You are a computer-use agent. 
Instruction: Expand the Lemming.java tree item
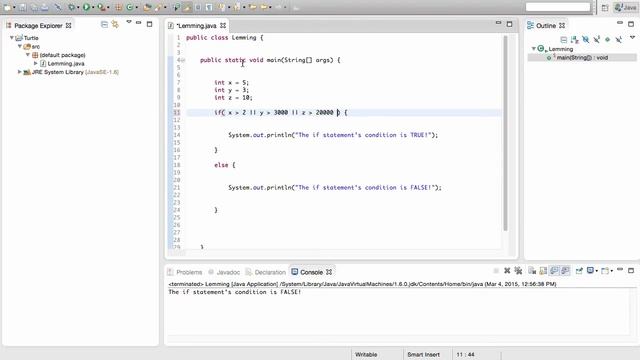tap(36, 63)
